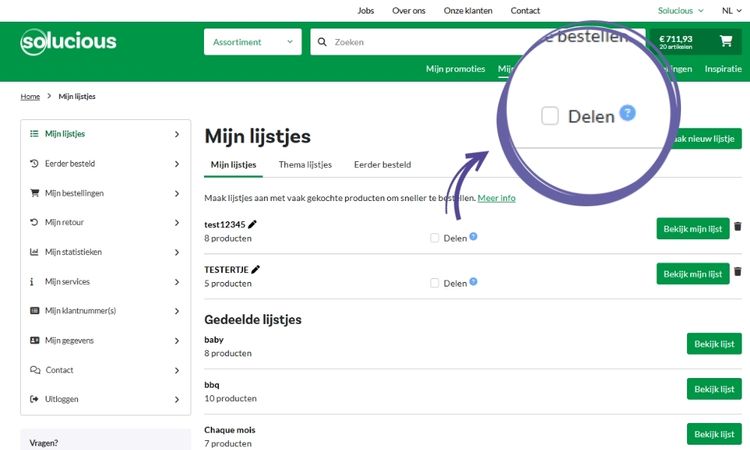Click the pencil icon next to test12345
The image size is (750, 450).
253,224
